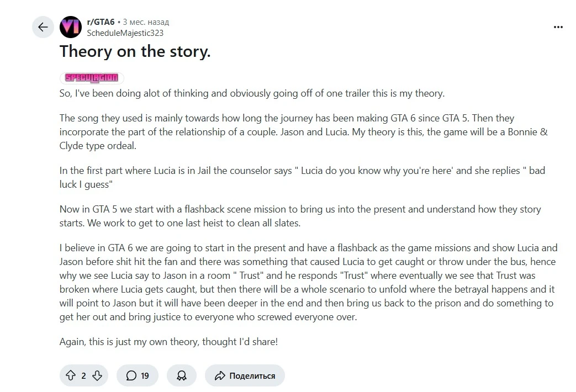Click the paragraph starting 'Now in GTA 5'
576x392 pixels.
coord(300,216)
